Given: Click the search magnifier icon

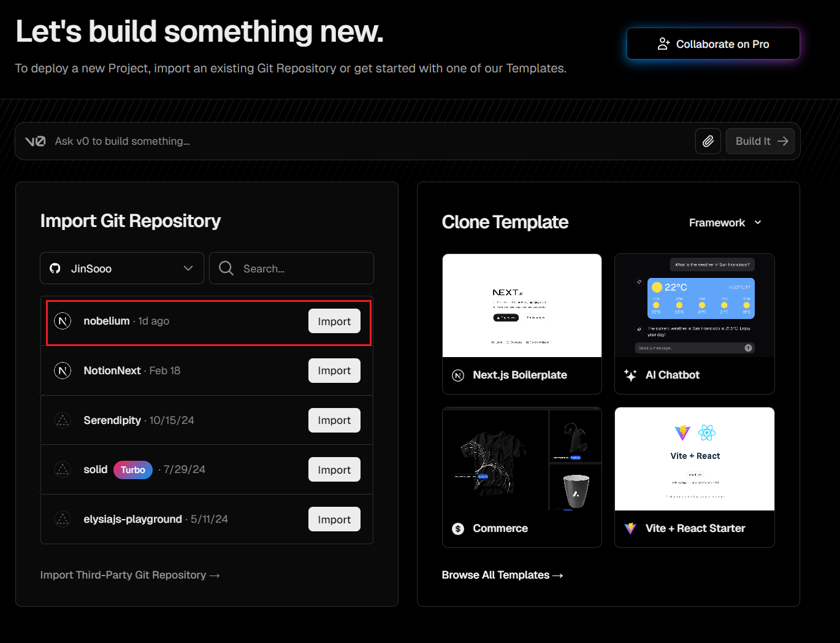Looking at the screenshot, I should coord(226,268).
